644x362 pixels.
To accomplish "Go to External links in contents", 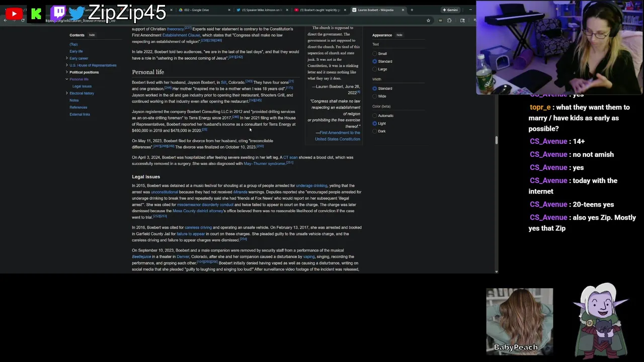I will pos(79,115).
